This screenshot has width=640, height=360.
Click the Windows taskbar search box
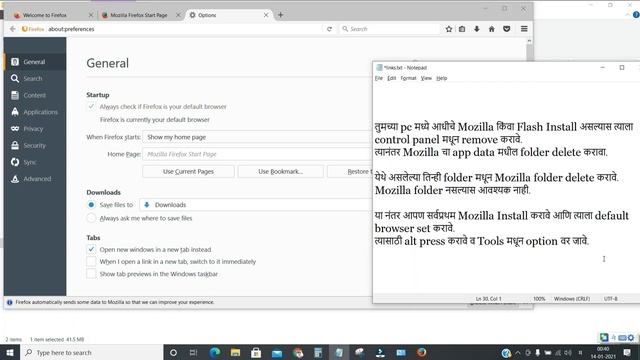[91, 352]
